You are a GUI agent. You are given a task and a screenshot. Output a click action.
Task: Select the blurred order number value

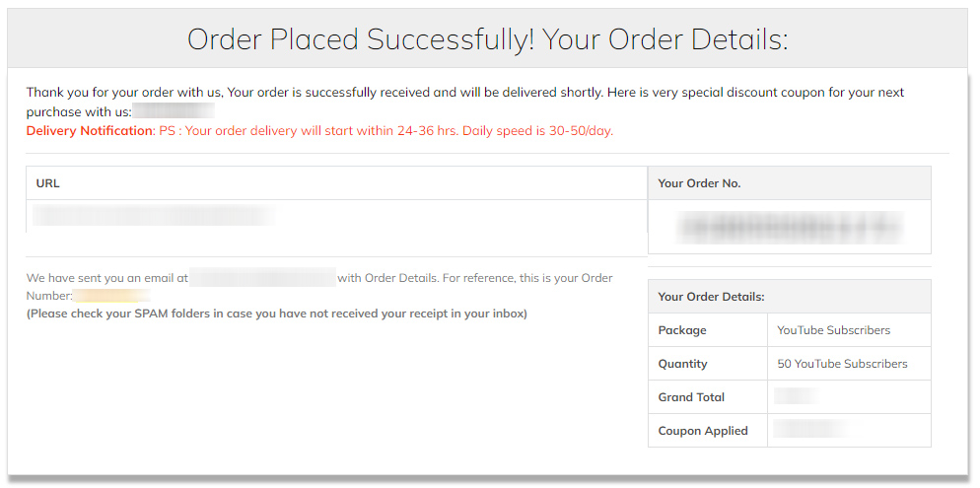tap(789, 228)
